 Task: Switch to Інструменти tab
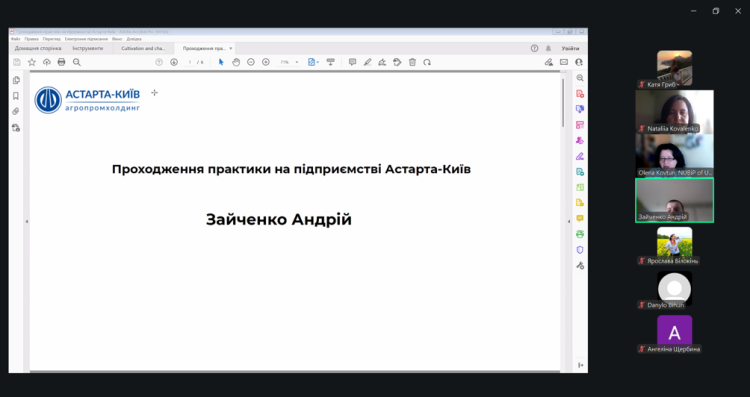[x=88, y=48]
